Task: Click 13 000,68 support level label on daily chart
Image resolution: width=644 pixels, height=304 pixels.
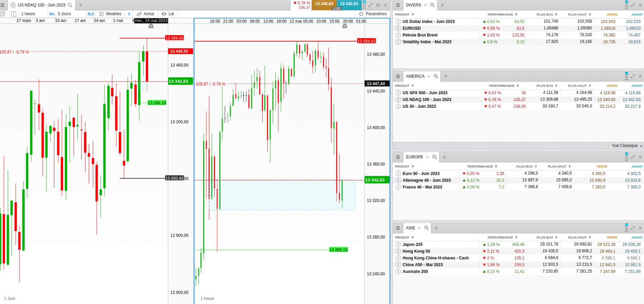Action: [x=174, y=178]
